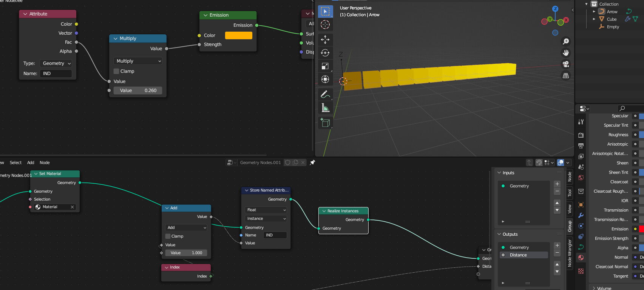Remove output socket with minus button
The image size is (644, 290).
click(557, 253)
